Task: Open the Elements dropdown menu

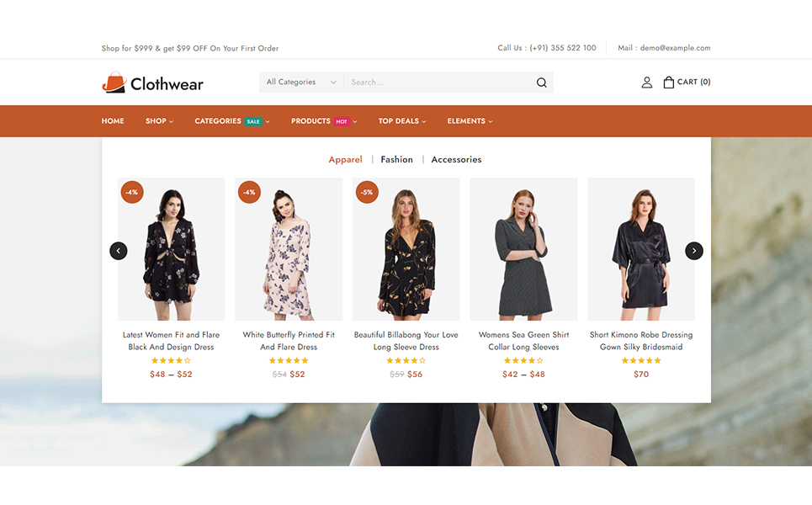Action: (470, 121)
